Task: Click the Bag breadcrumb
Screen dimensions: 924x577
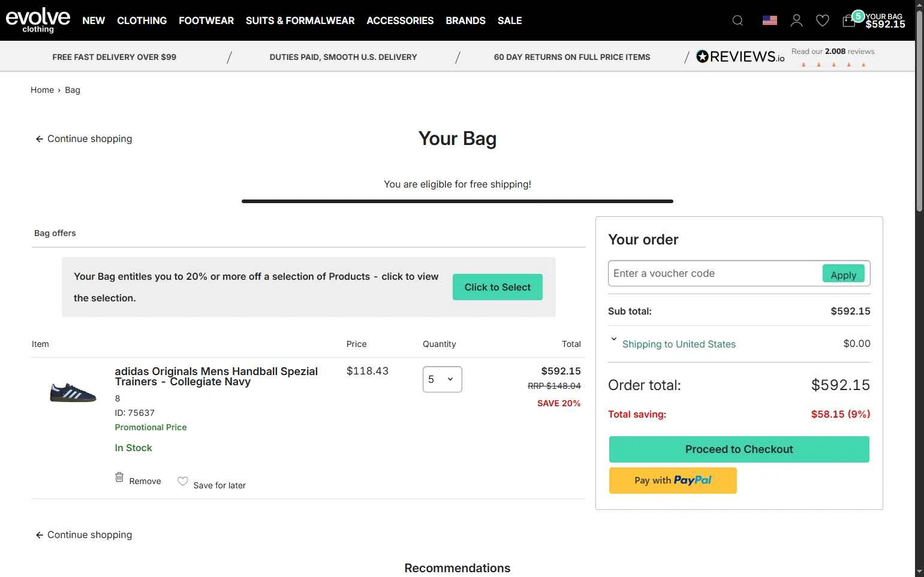Action: pyautogui.click(x=73, y=90)
